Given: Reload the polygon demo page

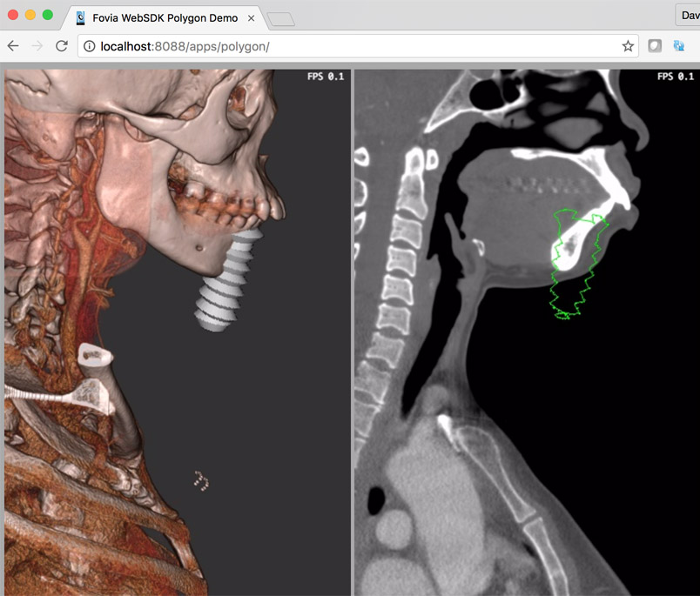Looking at the screenshot, I should (62, 46).
